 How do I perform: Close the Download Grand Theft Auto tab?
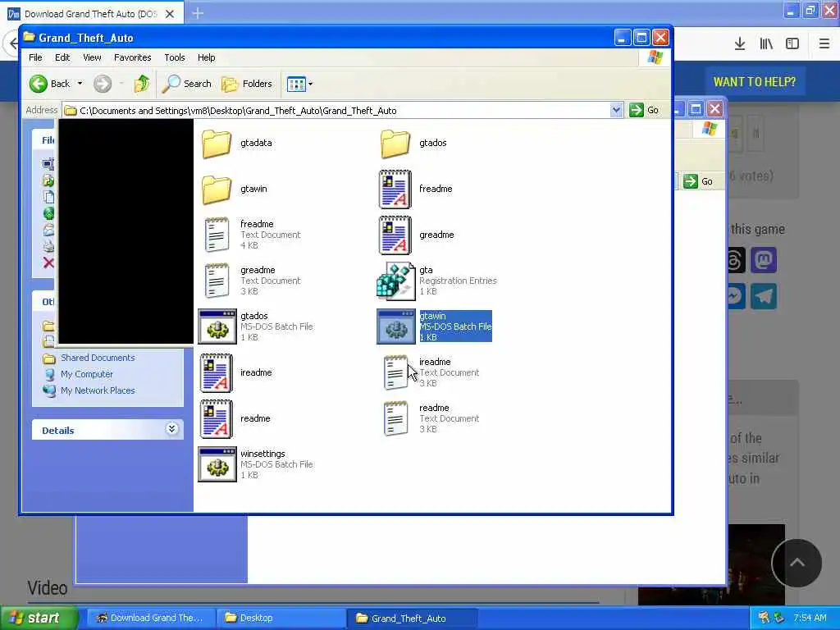[x=170, y=14]
